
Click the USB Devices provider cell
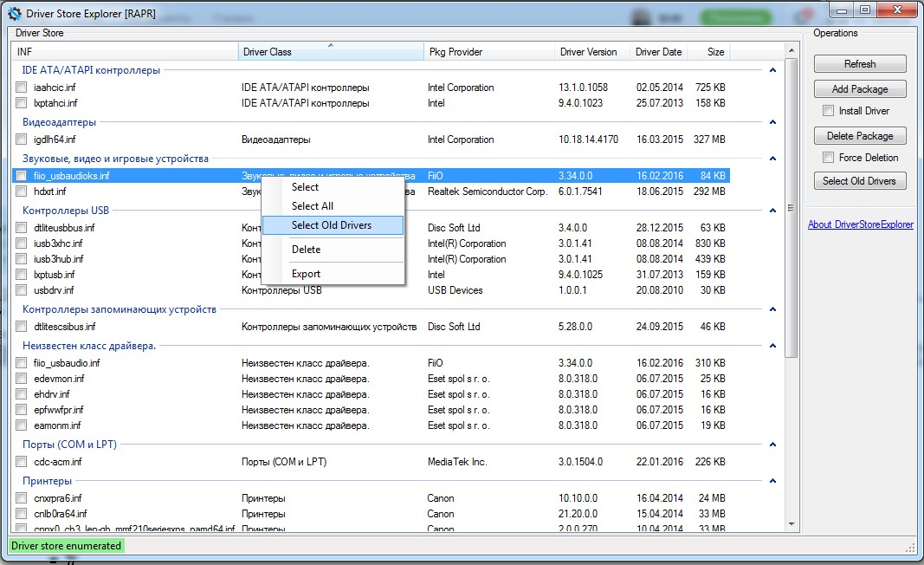[455, 290]
